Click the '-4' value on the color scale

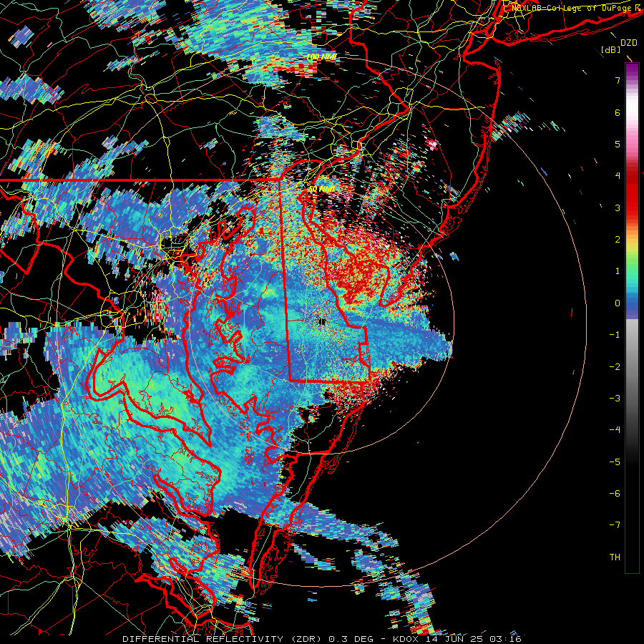tap(615, 430)
